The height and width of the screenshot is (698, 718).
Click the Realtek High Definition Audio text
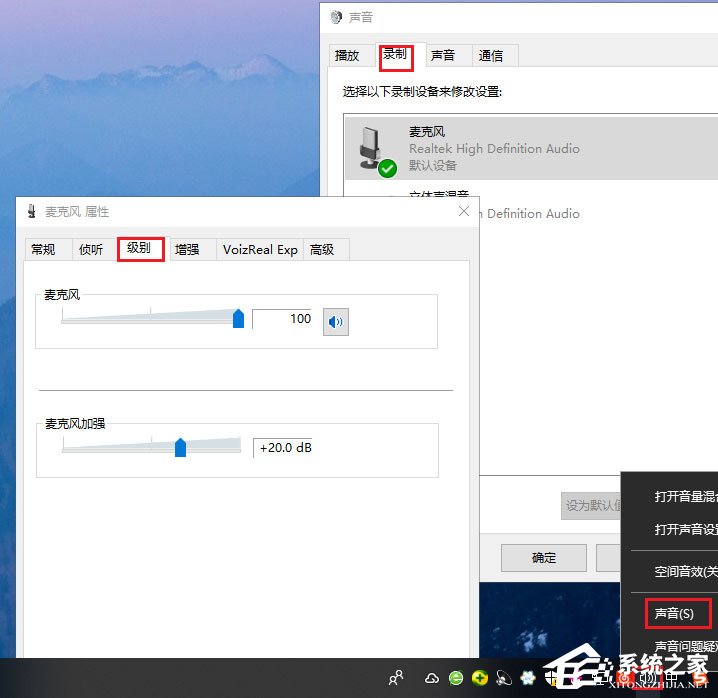pyautogui.click(x=494, y=149)
